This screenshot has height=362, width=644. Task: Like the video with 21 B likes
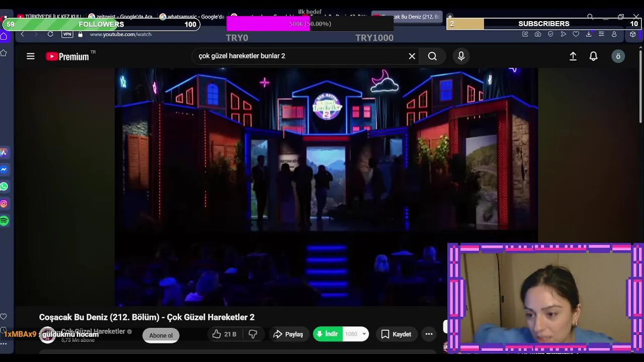[x=224, y=334]
